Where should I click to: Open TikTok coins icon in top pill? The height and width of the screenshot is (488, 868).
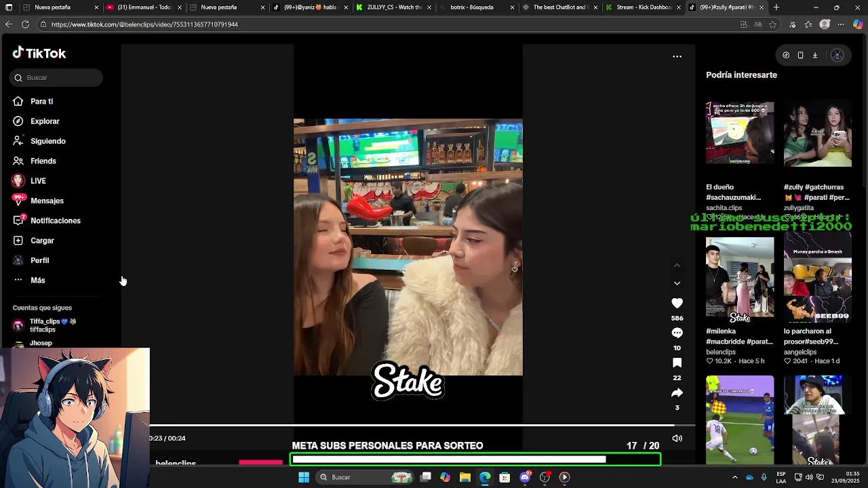[x=786, y=56]
